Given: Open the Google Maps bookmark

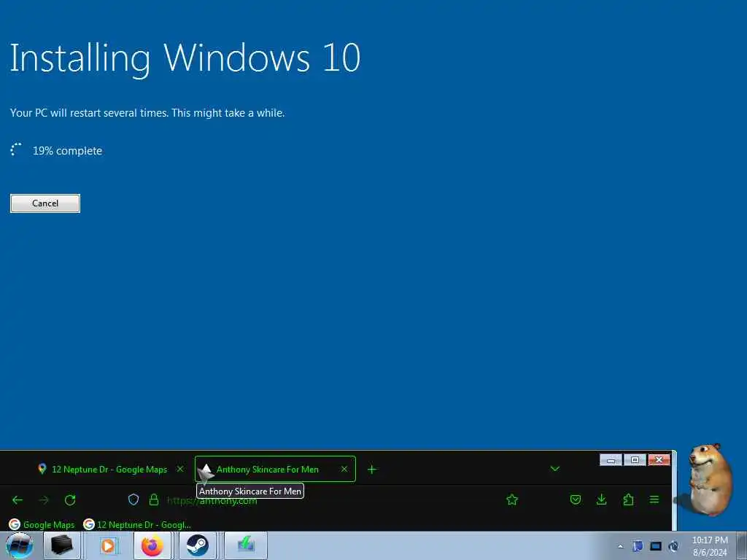Looking at the screenshot, I should tap(42, 525).
